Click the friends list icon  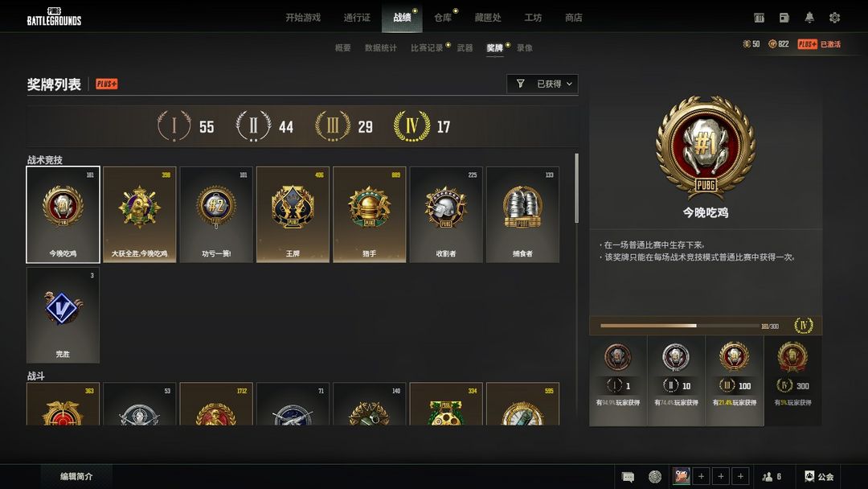coord(771,476)
